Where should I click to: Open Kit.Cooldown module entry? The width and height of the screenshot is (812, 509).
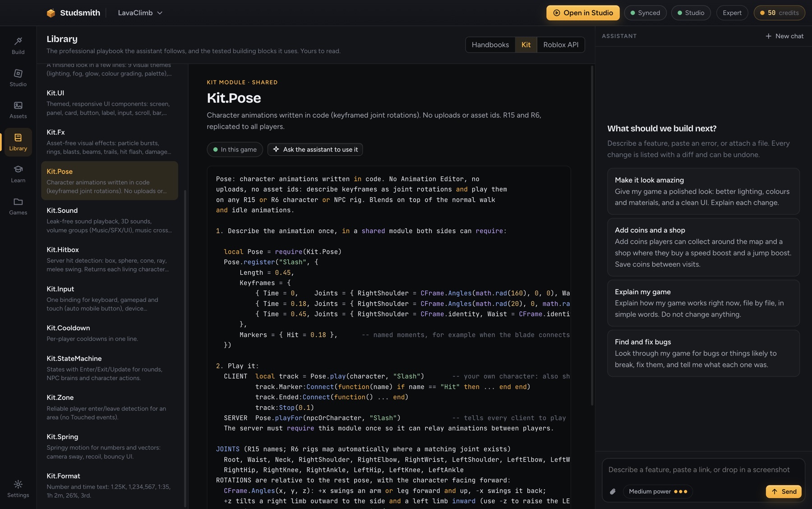[110, 333]
